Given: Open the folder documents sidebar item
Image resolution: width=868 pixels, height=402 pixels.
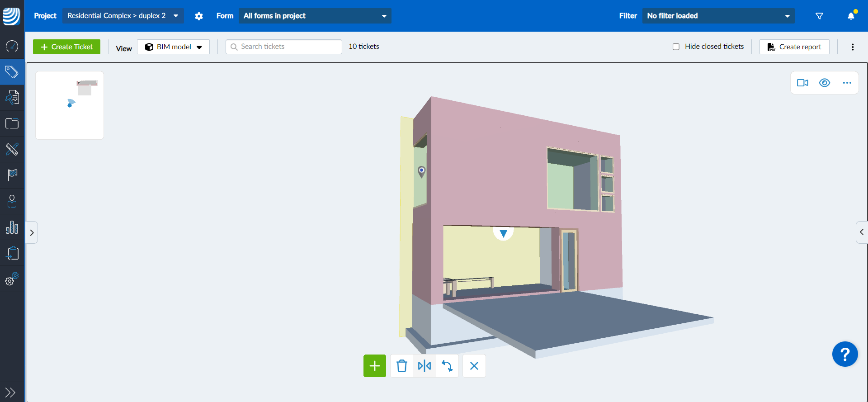Looking at the screenshot, I should click(12, 123).
